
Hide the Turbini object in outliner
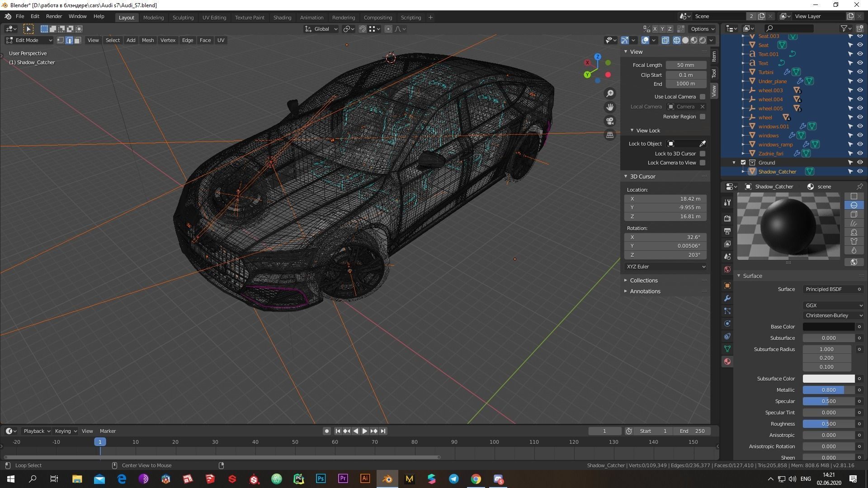[x=860, y=72]
